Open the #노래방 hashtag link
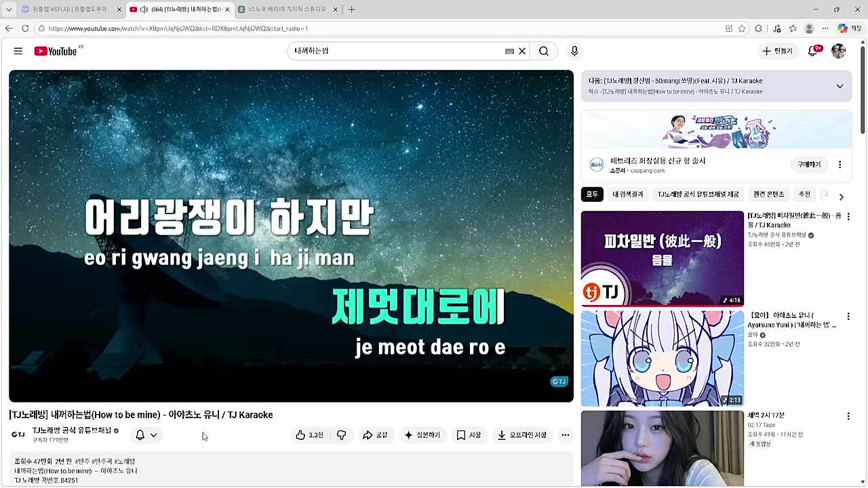868x488 pixels. pos(124,462)
